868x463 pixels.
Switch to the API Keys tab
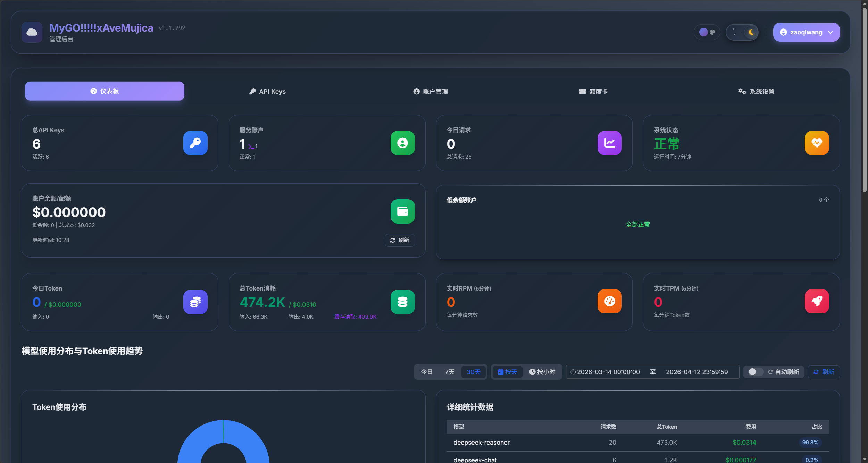(267, 92)
